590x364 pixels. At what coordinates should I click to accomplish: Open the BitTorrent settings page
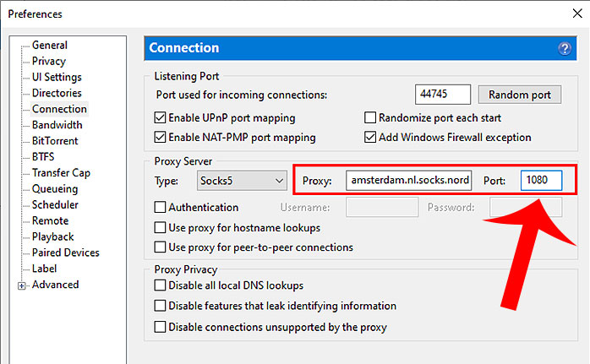[54, 141]
